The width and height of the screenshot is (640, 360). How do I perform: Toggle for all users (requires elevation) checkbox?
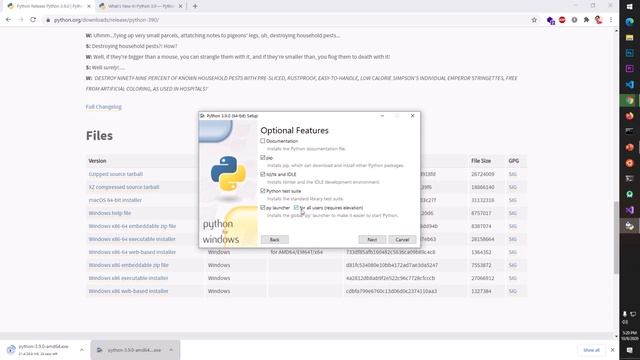[296, 208]
